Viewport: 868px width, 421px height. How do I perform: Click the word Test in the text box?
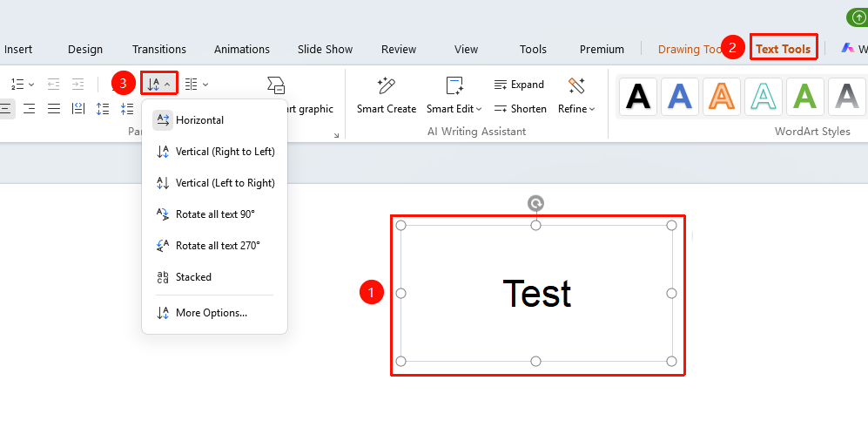coord(536,294)
